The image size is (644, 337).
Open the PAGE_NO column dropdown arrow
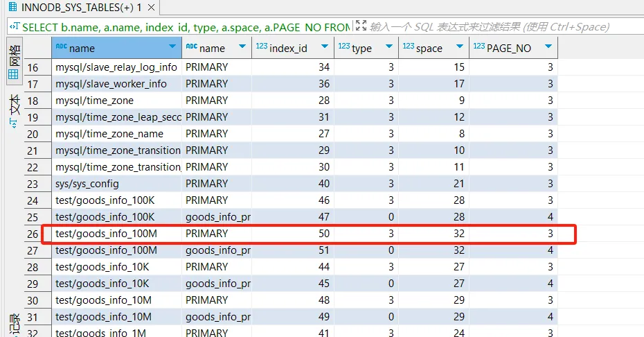tap(548, 46)
